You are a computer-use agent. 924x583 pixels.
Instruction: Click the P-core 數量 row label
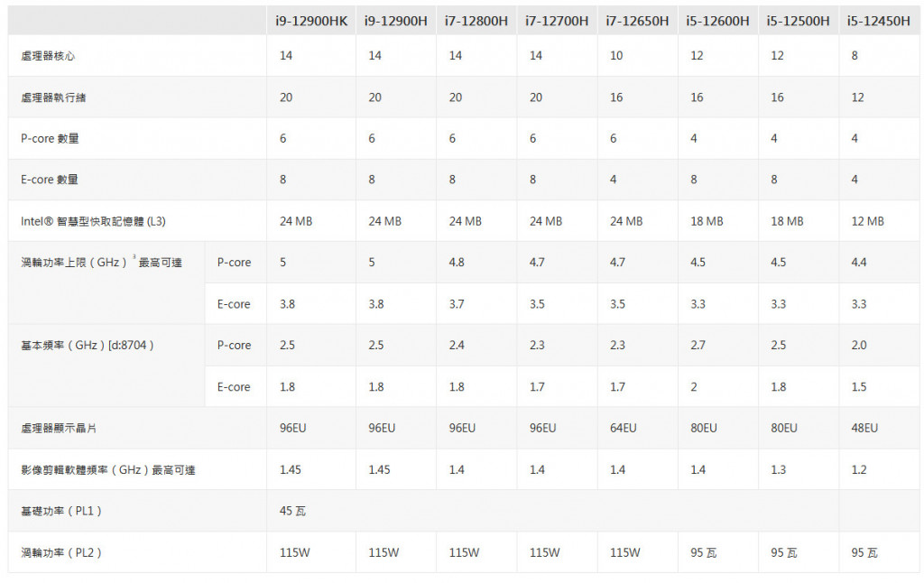tap(51, 138)
